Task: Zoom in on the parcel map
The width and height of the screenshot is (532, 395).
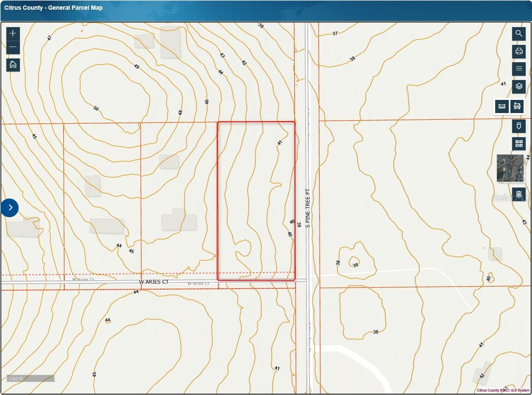Action: (x=13, y=33)
